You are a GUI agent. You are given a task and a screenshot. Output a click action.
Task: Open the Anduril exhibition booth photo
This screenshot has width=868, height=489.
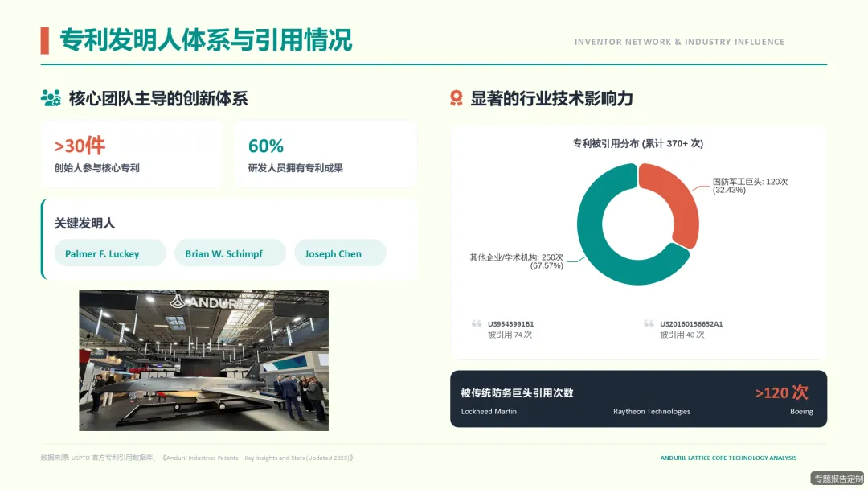point(203,360)
